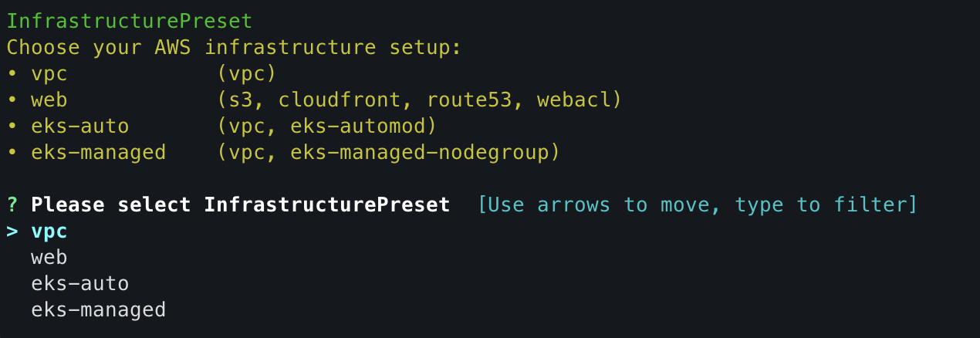Click the 'Please select InfrastructurePreset' prompt text
Screen dimensions: 980x338
coord(240,204)
